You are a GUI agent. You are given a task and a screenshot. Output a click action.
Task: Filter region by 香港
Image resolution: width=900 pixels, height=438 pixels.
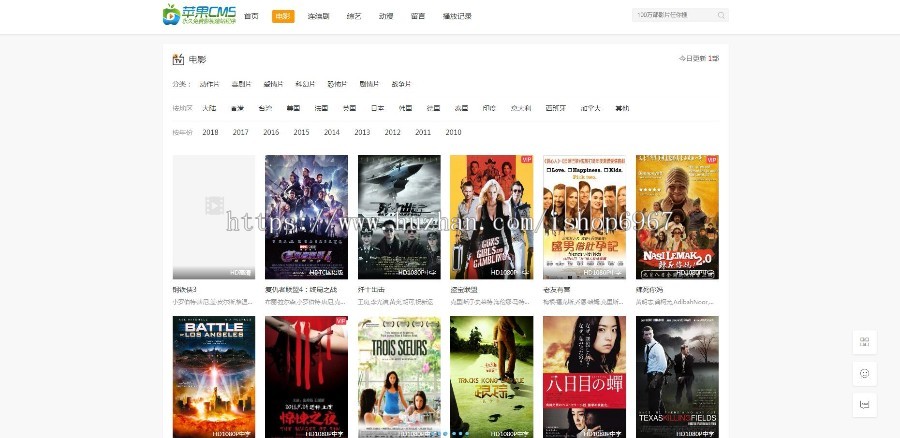click(x=237, y=108)
